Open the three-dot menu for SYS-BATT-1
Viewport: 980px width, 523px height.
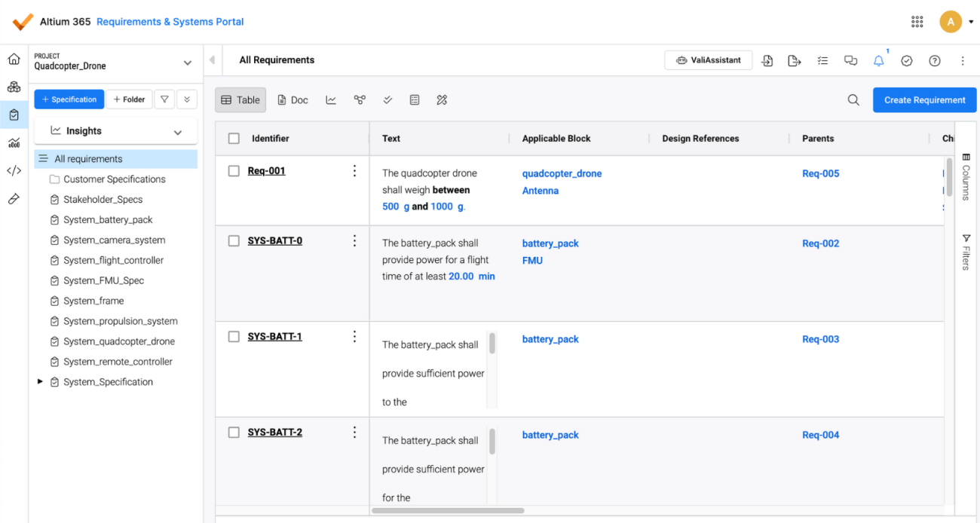(x=354, y=337)
